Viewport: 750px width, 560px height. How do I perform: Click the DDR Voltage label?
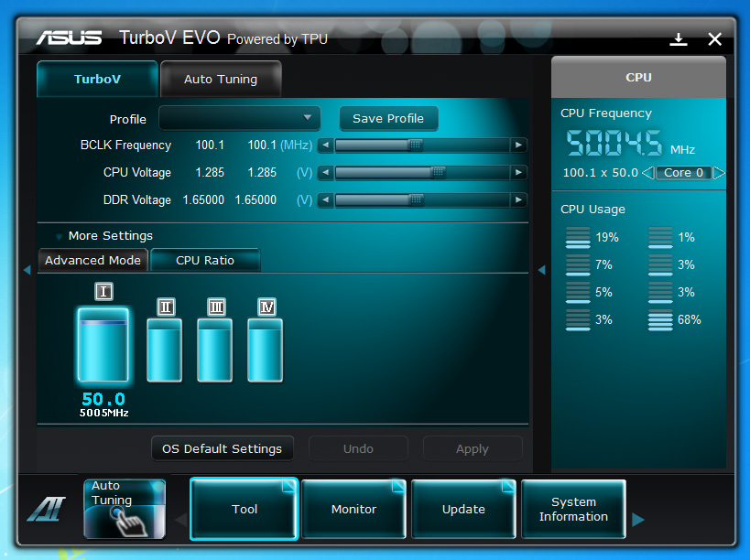point(137,199)
